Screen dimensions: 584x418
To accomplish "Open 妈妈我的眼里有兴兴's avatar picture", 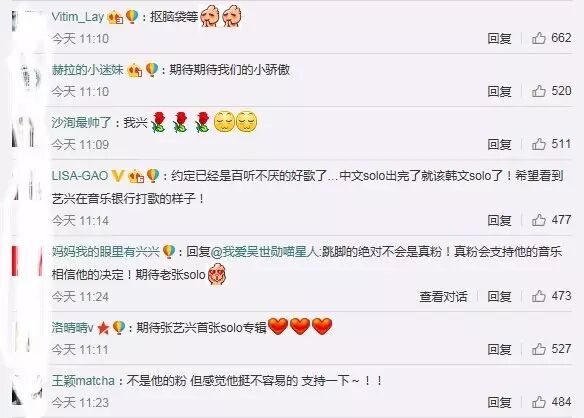I will point(27,261).
